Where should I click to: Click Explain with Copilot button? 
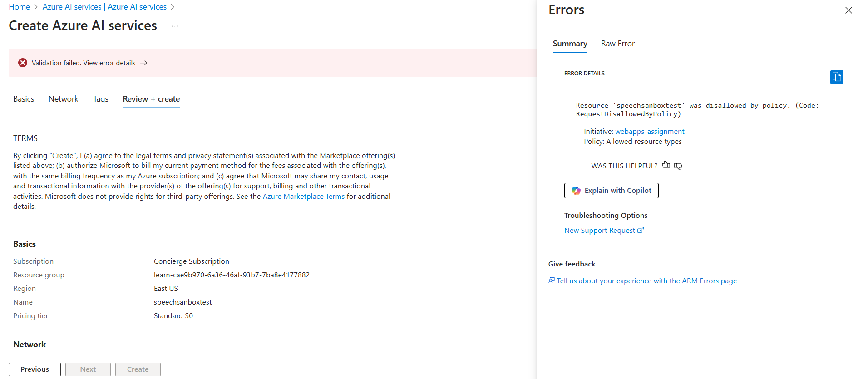[x=612, y=191]
